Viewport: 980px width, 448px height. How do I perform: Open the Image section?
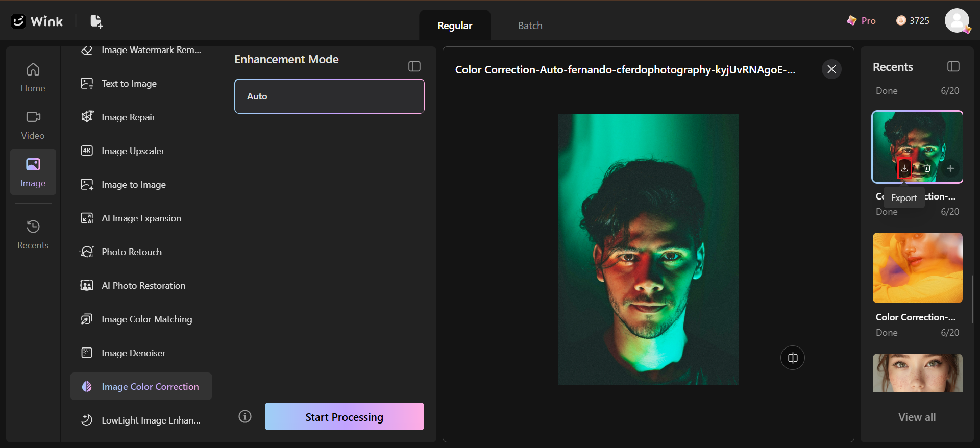tap(33, 172)
